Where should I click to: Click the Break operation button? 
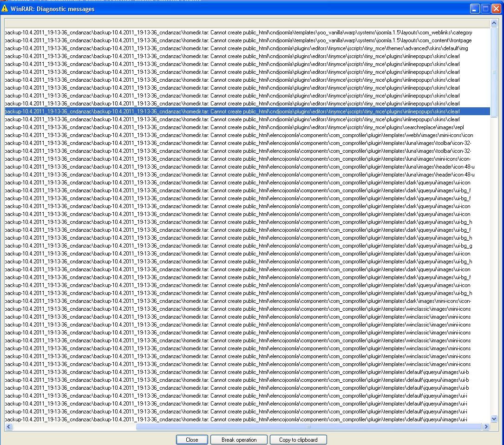tap(239, 439)
